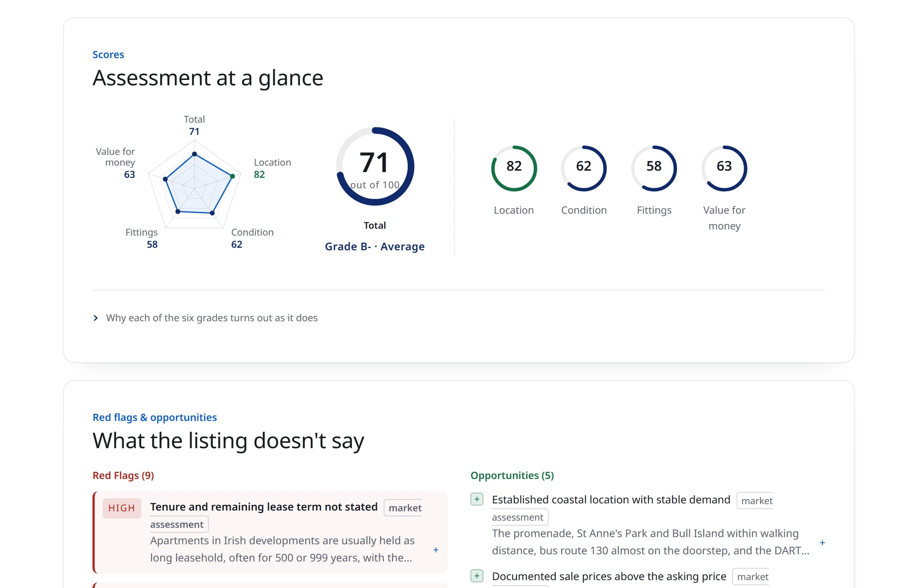Click the 'Assessment at a glance' heading

pos(208,78)
